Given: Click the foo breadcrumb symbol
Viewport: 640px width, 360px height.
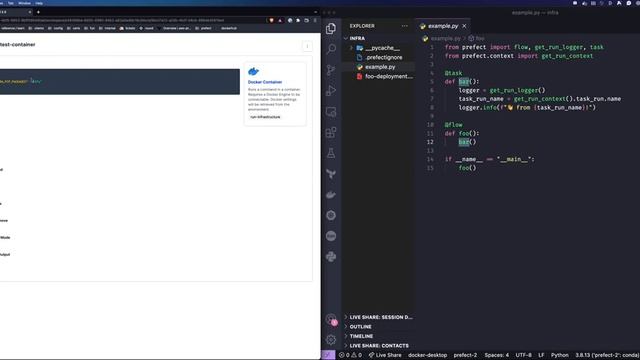Looking at the screenshot, I should [476, 38].
